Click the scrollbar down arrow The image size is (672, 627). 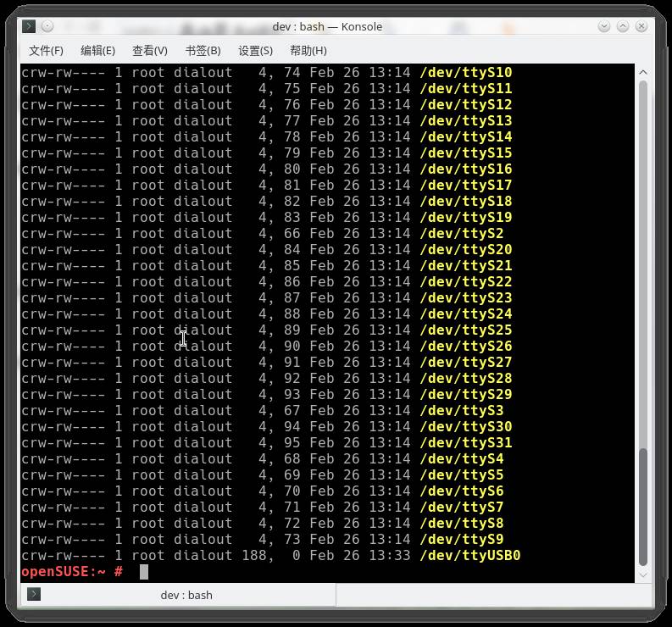point(643,575)
